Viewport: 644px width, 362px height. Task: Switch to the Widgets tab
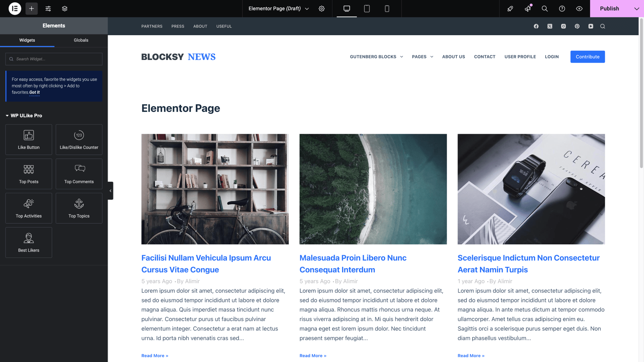coord(26,40)
